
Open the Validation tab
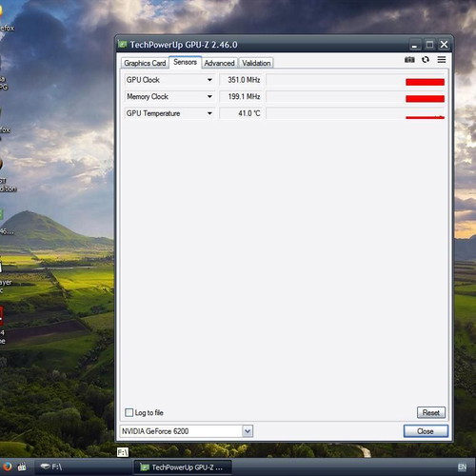[x=256, y=63]
